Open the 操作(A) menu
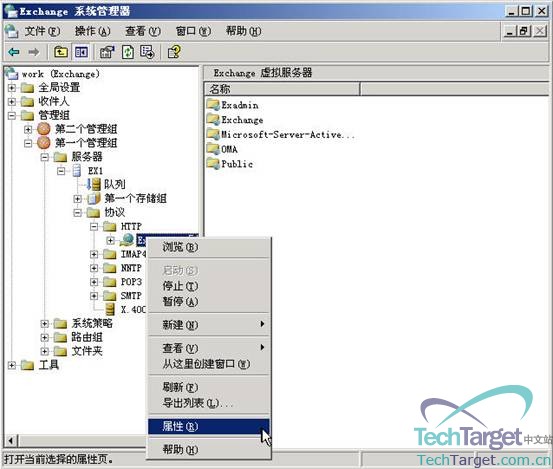The width and height of the screenshot is (553, 469). (92, 31)
